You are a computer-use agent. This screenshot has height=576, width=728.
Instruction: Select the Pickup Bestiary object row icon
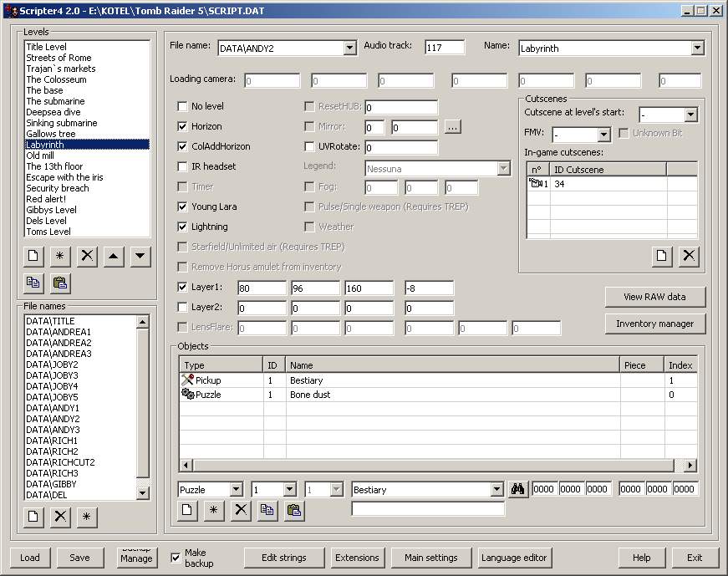pyautogui.click(x=187, y=380)
